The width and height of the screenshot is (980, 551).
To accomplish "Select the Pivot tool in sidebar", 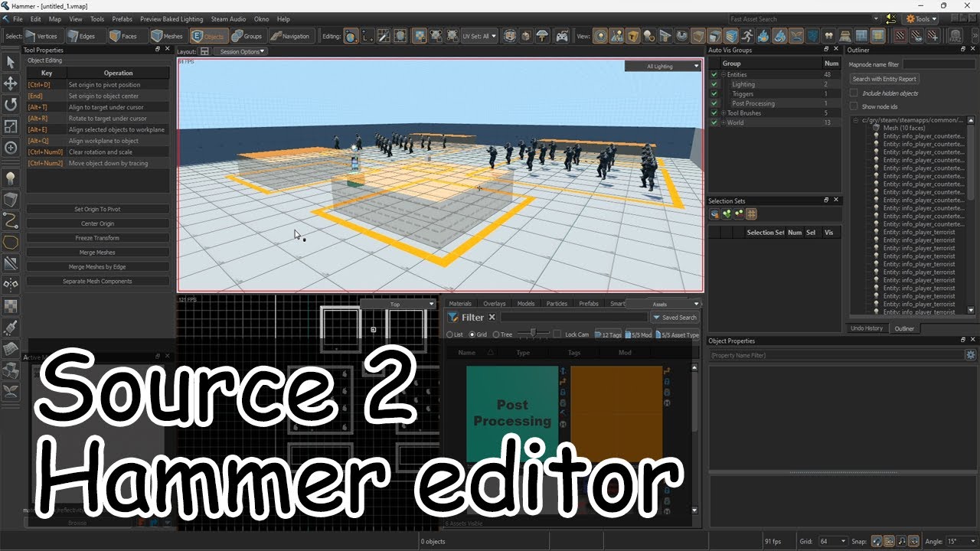I will click(11, 147).
